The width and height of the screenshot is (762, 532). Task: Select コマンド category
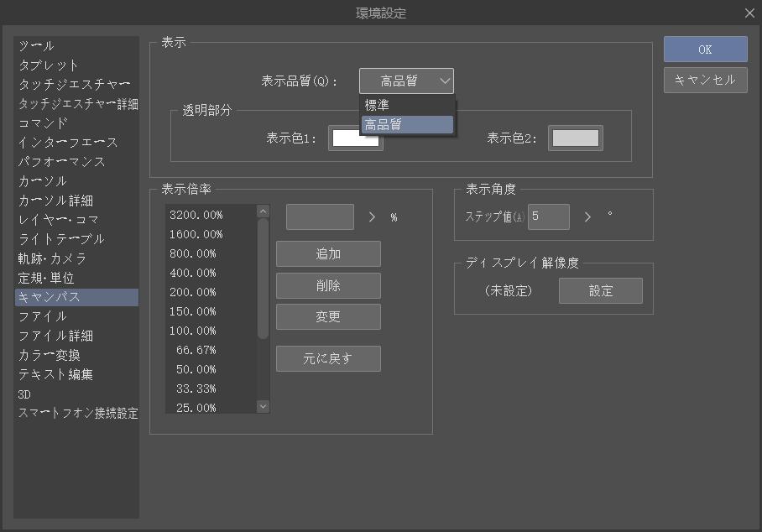(x=76, y=123)
